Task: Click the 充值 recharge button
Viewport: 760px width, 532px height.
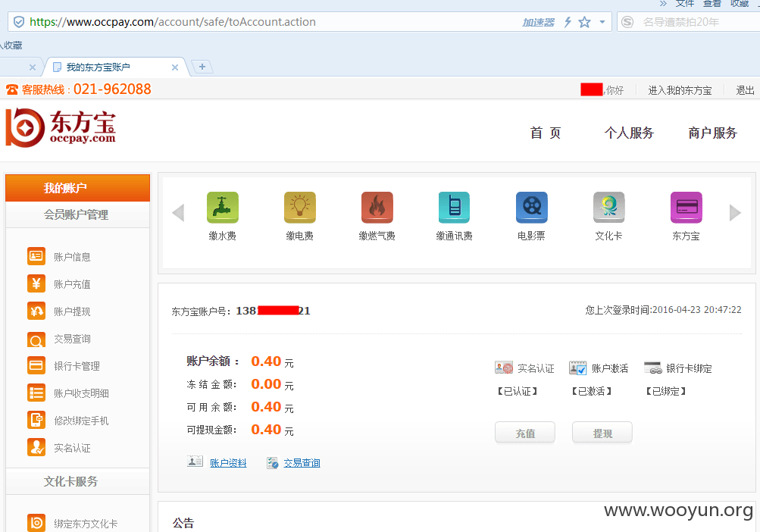Action: pyautogui.click(x=525, y=433)
